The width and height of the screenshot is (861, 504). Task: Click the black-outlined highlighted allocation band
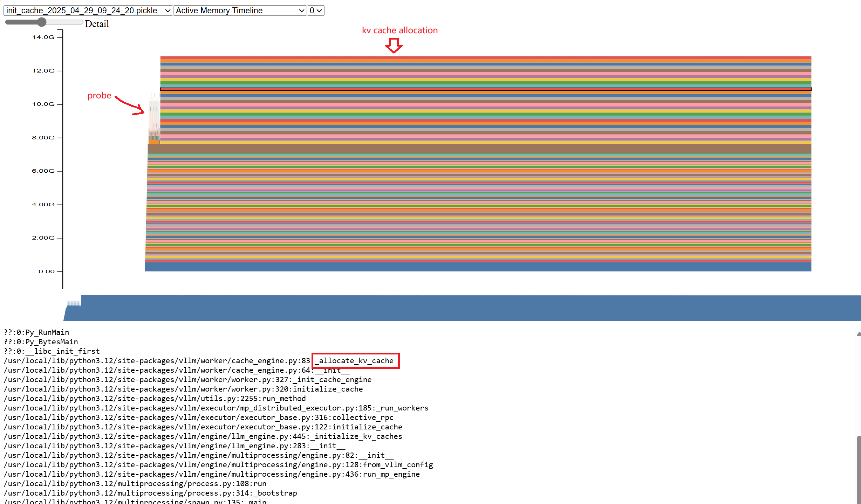click(x=485, y=89)
